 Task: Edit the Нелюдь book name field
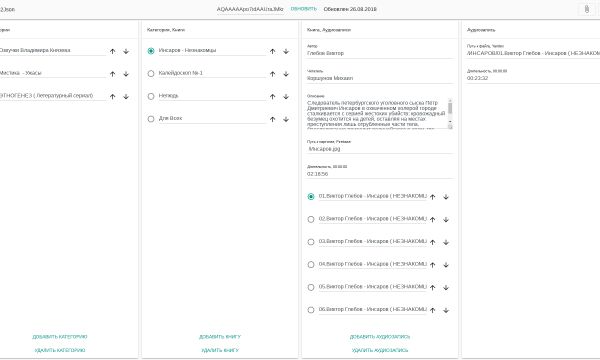212,96
